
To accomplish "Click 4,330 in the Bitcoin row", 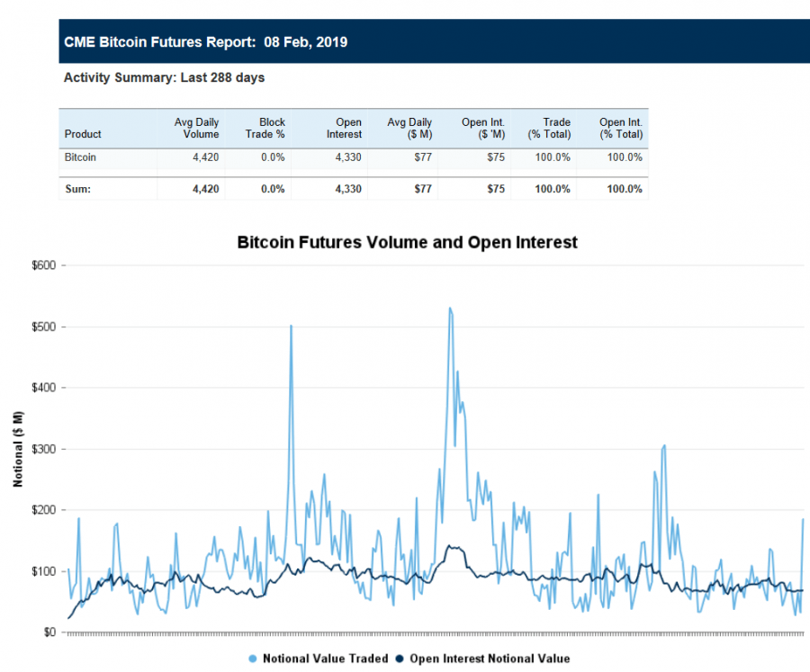I will [x=348, y=157].
